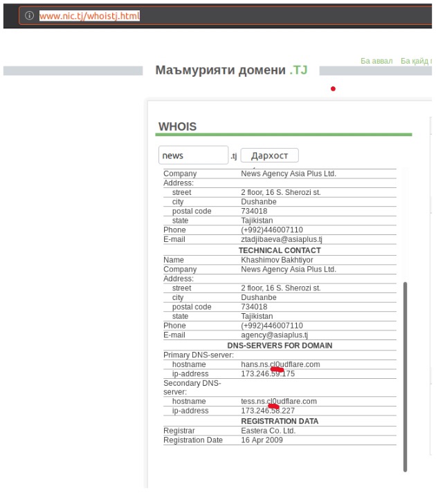Click the agency@asiaplus.tj email address
The height and width of the screenshot is (504, 436).
[275, 335]
